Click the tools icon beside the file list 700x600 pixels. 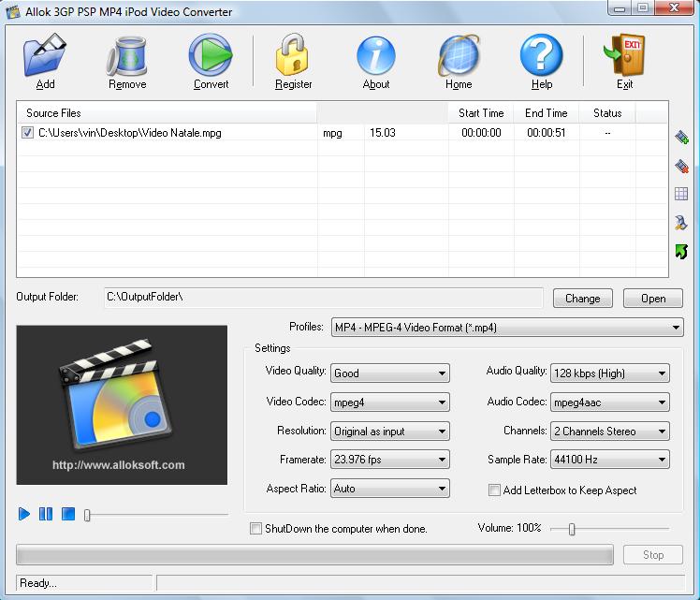point(681,223)
